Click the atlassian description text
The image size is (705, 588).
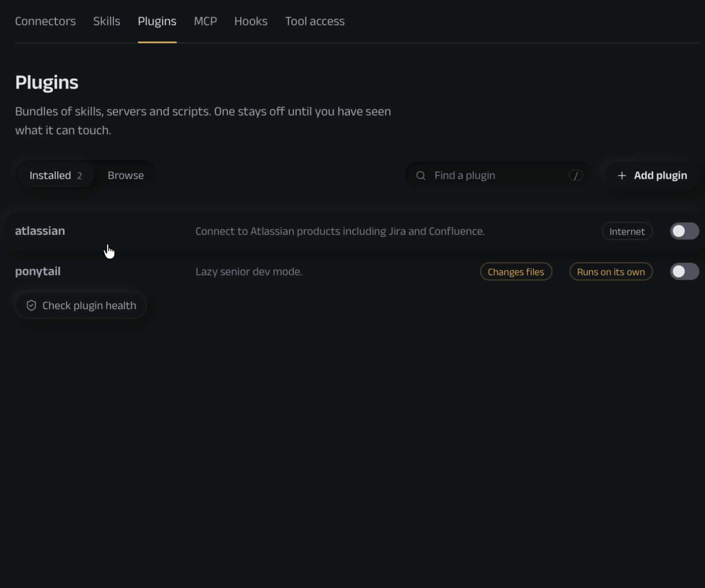tap(340, 231)
